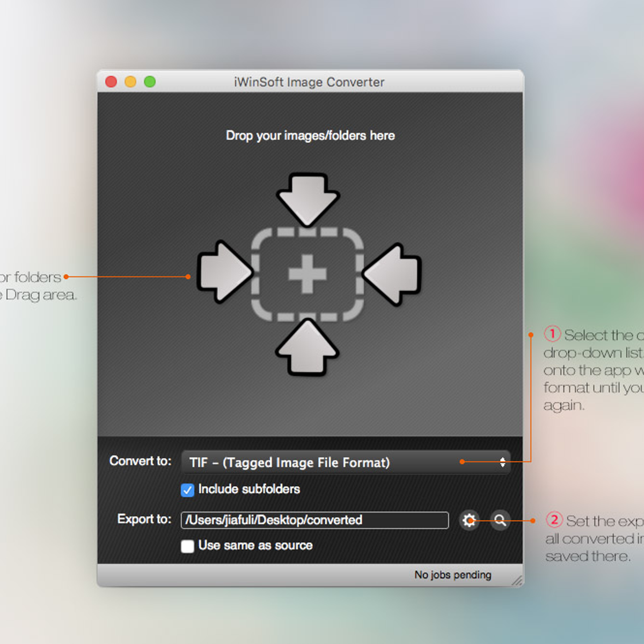Click the green zoom button in the title bar

pyautogui.click(x=150, y=82)
